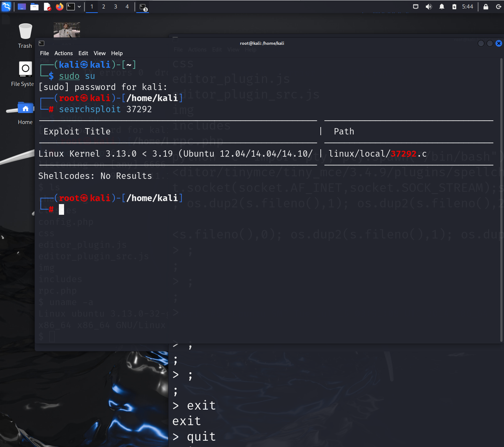Minimize the root@kali terminal window

[x=481, y=43]
